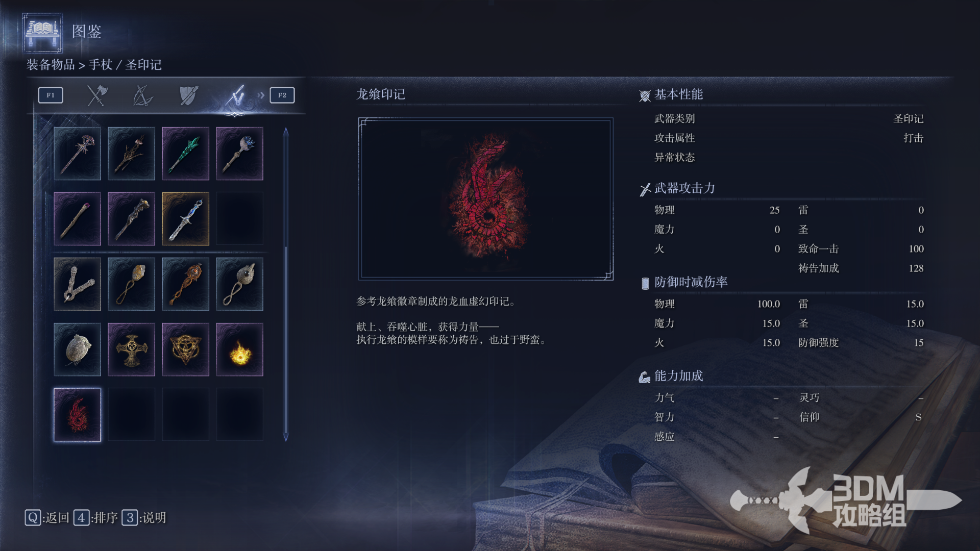The height and width of the screenshot is (551, 980).
Task: Select the flame seal icon
Action: coord(239,349)
